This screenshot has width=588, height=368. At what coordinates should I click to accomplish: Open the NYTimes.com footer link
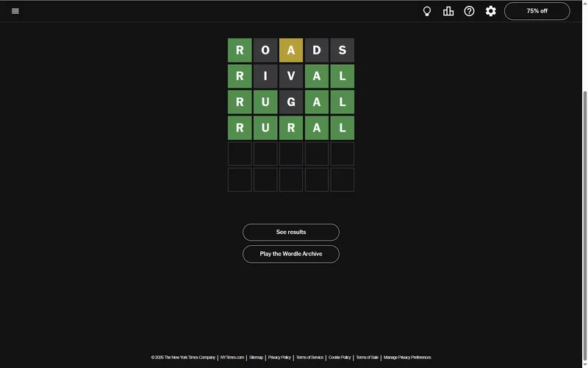(232, 358)
